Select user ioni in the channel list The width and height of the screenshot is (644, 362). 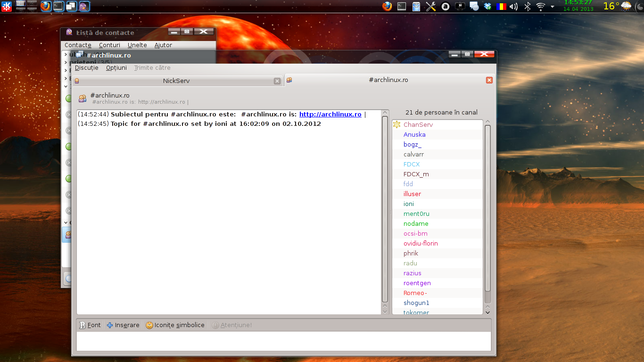(408, 204)
